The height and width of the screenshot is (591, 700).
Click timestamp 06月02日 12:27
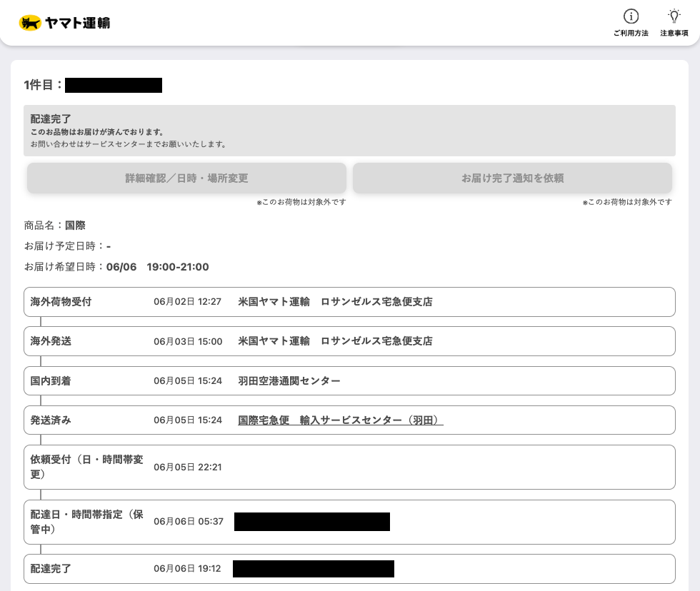pyautogui.click(x=187, y=302)
